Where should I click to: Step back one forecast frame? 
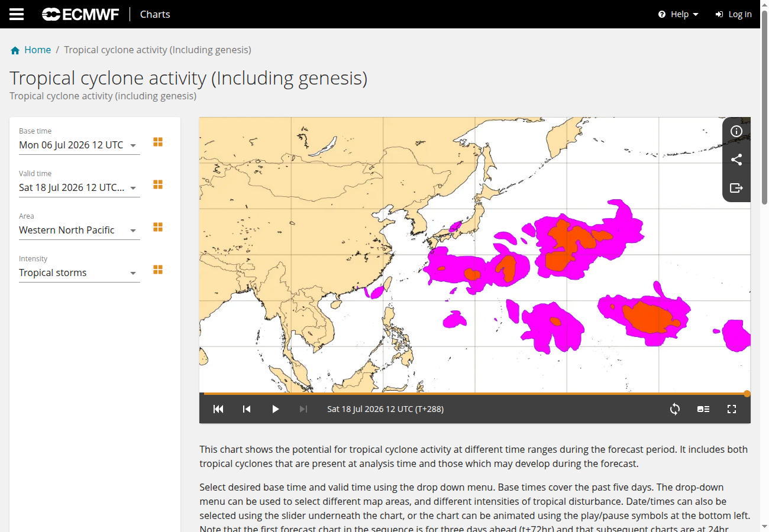click(x=247, y=409)
